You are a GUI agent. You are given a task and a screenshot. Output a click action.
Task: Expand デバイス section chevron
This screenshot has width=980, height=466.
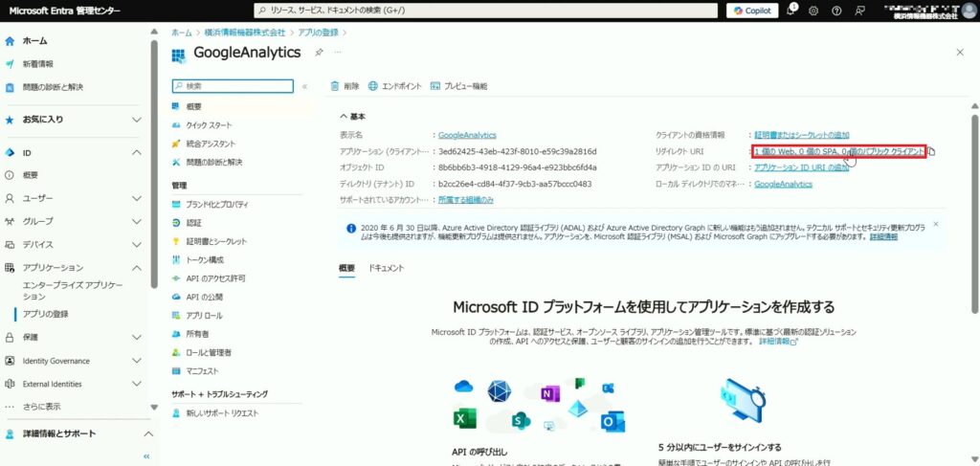(x=137, y=244)
